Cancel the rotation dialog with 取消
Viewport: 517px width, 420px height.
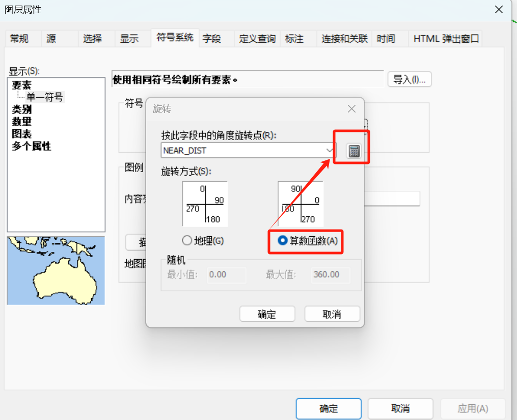tap(332, 313)
